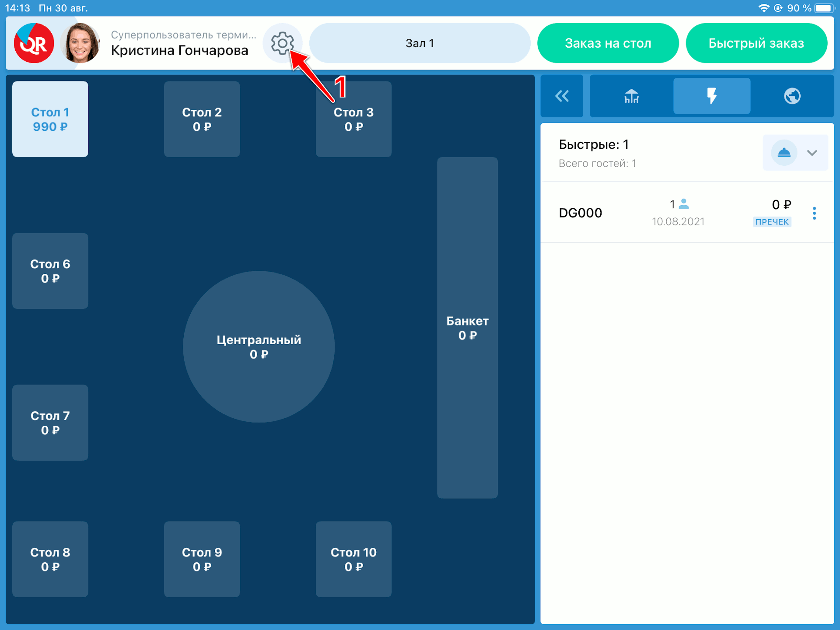Click the serving cloche icon
The height and width of the screenshot is (630, 840).
point(784,153)
